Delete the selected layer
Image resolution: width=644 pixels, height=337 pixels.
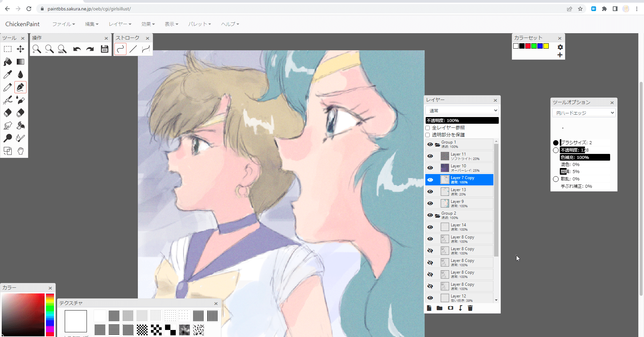470,308
